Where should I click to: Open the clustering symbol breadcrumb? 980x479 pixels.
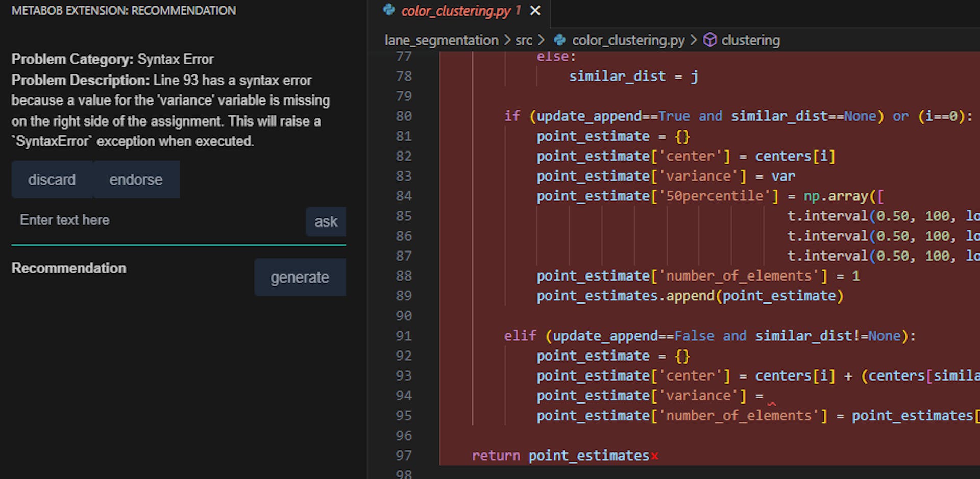pyautogui.click(x=750, y=40)
